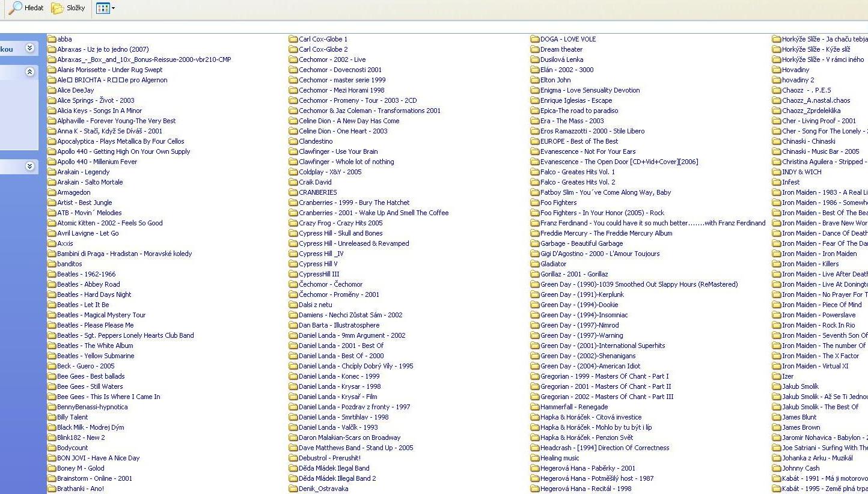Click folder icon of 'Iron Maiden - Killers'
The height and width of the screenshot is (494, 868).
pos(777,264)
